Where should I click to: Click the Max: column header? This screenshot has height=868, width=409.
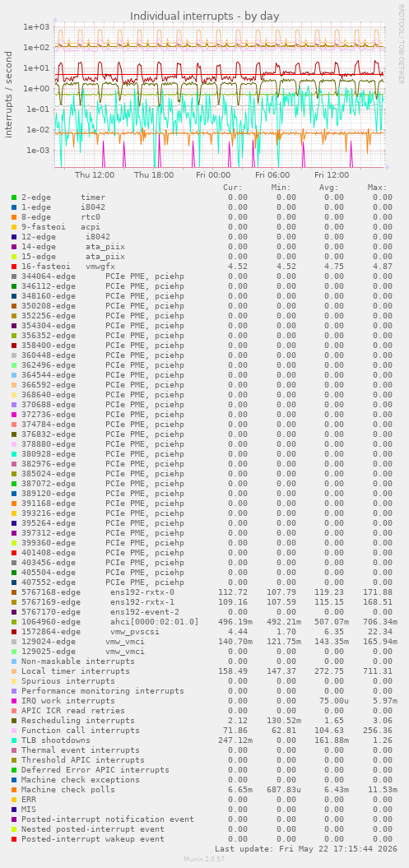tap(377, 187)
